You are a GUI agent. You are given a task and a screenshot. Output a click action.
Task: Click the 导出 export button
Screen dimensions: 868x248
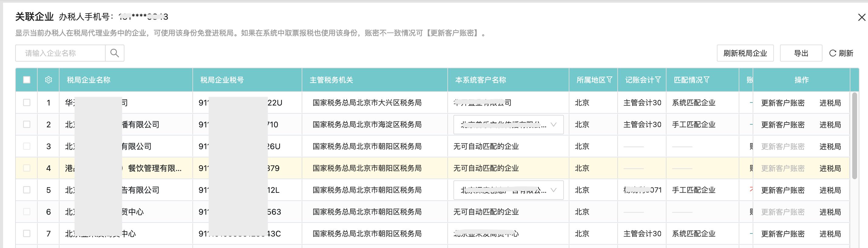801,53
